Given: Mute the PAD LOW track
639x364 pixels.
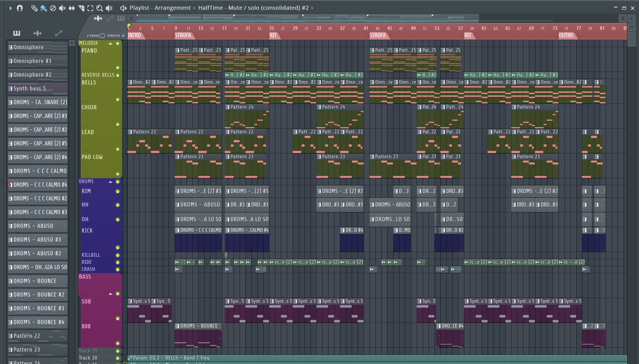Looking at the screenshot, I should click(x=118, y=174).
